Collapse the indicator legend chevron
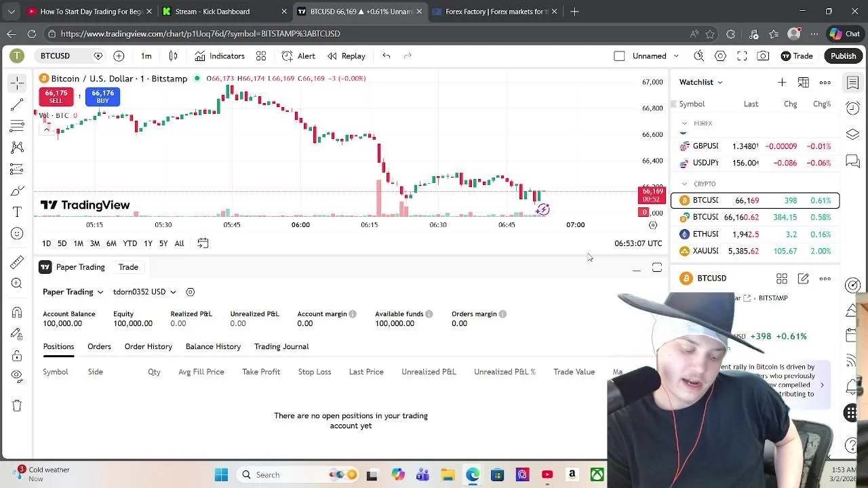 pos(47,129)
